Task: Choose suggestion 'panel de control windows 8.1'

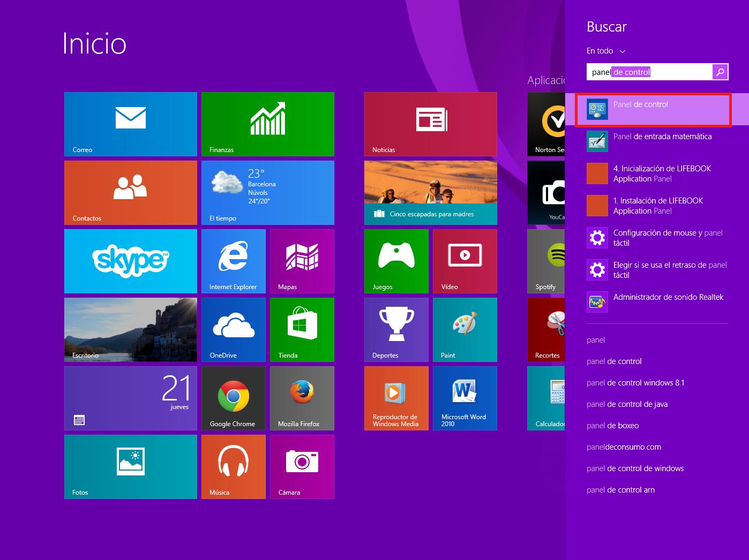Action: (635, 383)
